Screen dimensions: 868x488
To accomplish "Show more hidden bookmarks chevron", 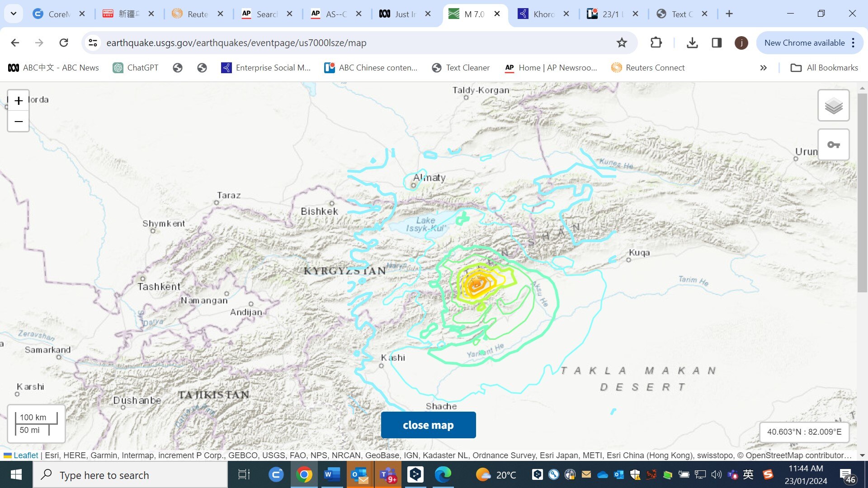I will coord(763,68).
